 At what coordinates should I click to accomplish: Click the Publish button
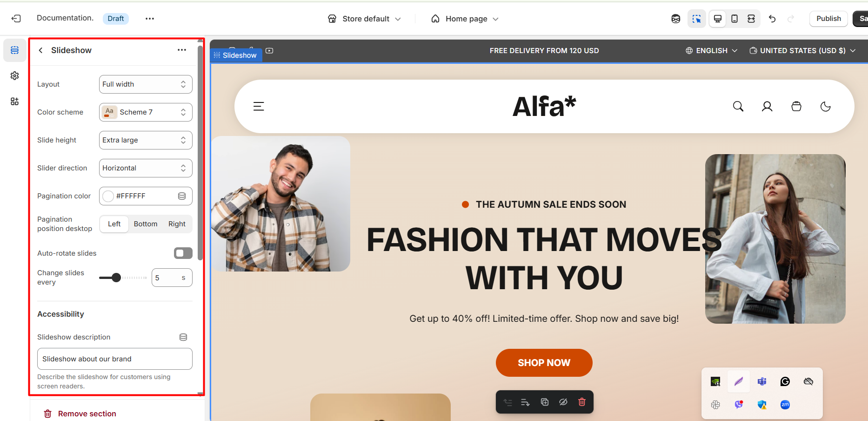(x=828, y=19)
